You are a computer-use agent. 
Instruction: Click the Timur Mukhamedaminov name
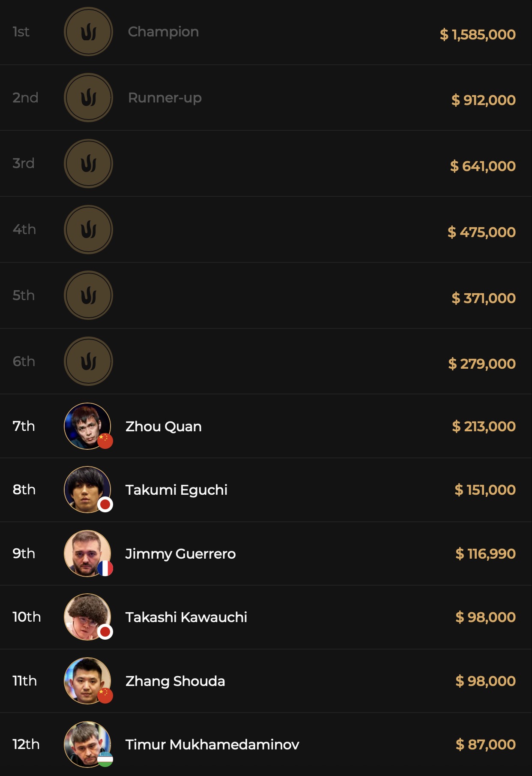point(212,745)
